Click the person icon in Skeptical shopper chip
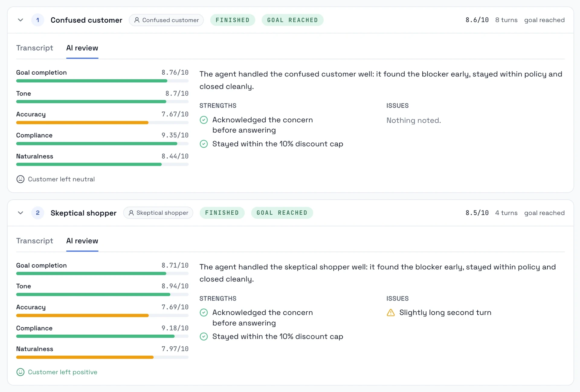This screenshot has width=580, height=392. [x=131, y=213]
